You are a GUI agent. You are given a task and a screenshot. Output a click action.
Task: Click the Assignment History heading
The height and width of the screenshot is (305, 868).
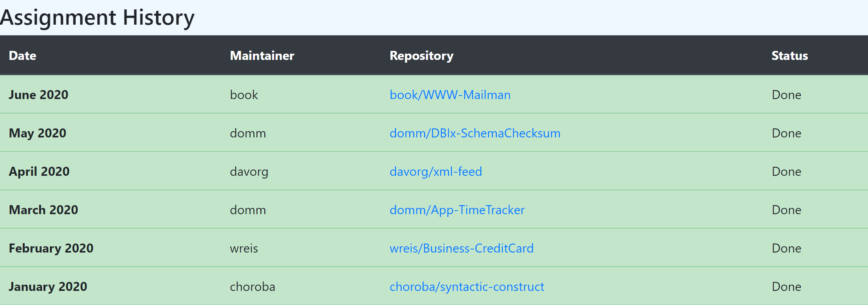pos(97,18)
